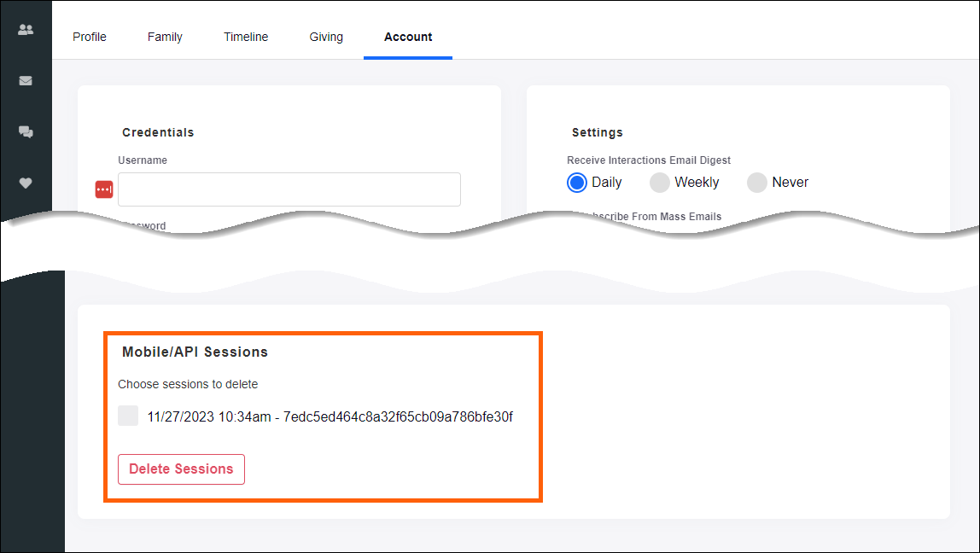The image size is (980, 553).
Task: Open the People section in the sidebar
Action: point(26,29)
